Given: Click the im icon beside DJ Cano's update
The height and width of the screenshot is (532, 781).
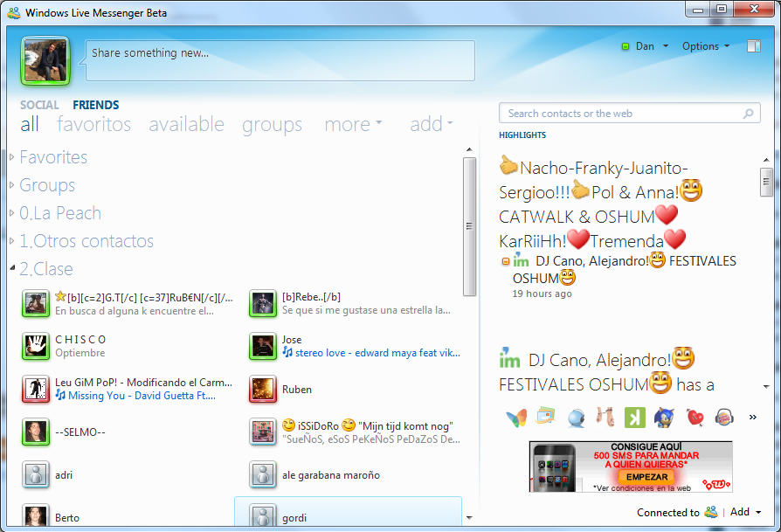Looking at the screenshot, I should tap(521, 260).
